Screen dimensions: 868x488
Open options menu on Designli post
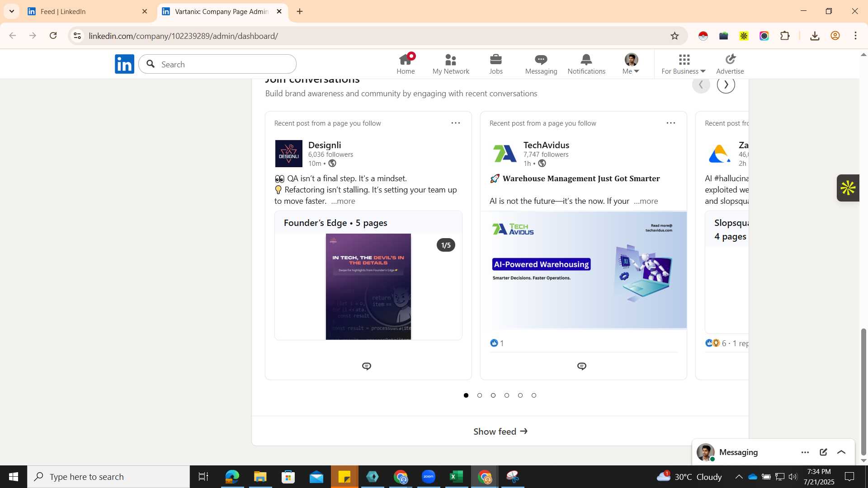click(456, 123)
